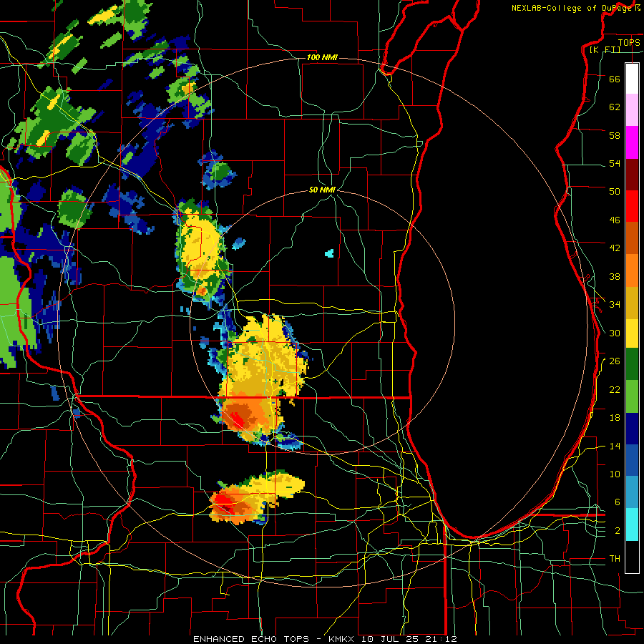Click the dark red maroon legend swatch
The width and height of the screenshot is (644, 644).
pos(632,174)
